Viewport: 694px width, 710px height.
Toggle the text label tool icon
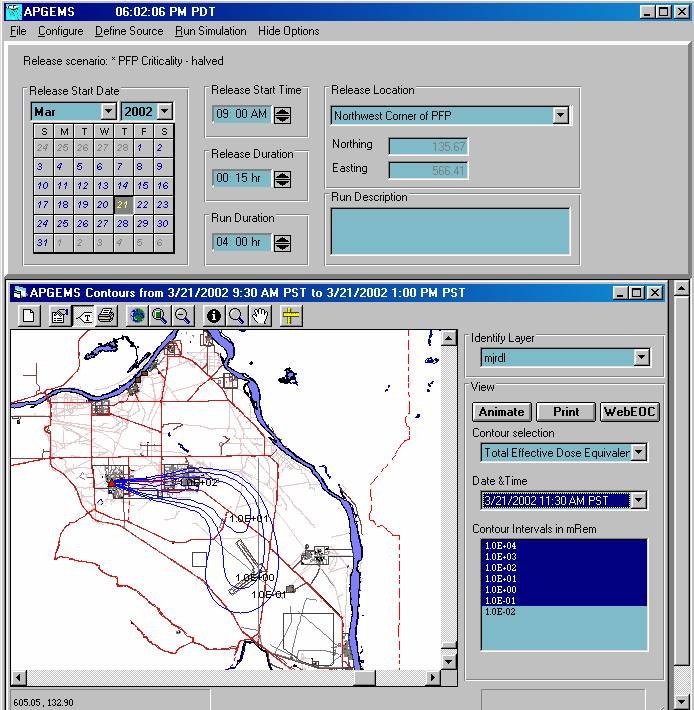[x=83, y=316]
